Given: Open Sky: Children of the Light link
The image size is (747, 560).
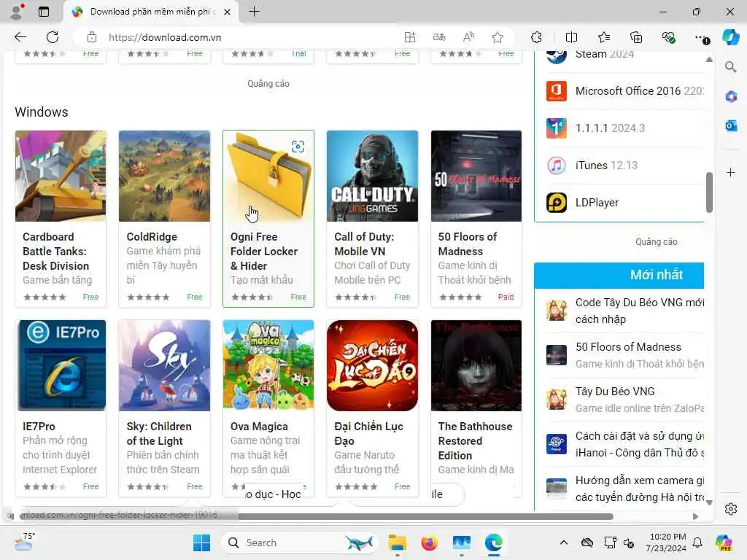Looking at the screenshot, I should 158,433.
